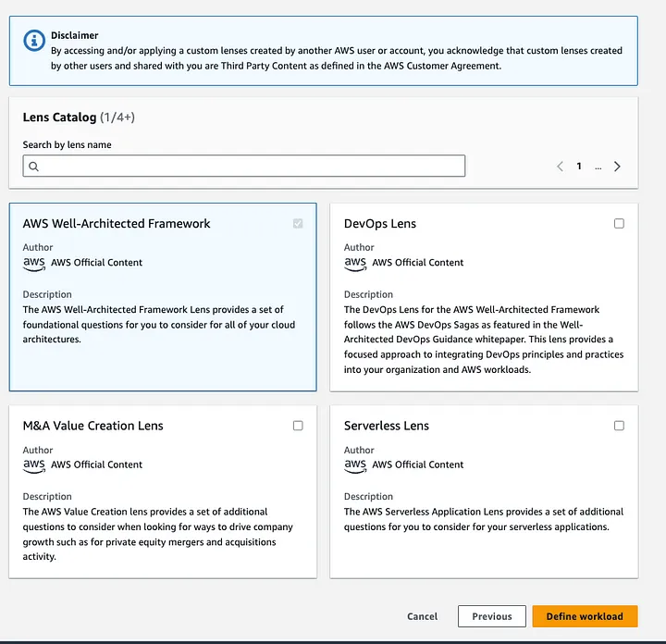This screenshot has height=644, width=666.
Task: Click the AWS Well-Architected Framework checkbox
Action: click(x=298, y=223)
